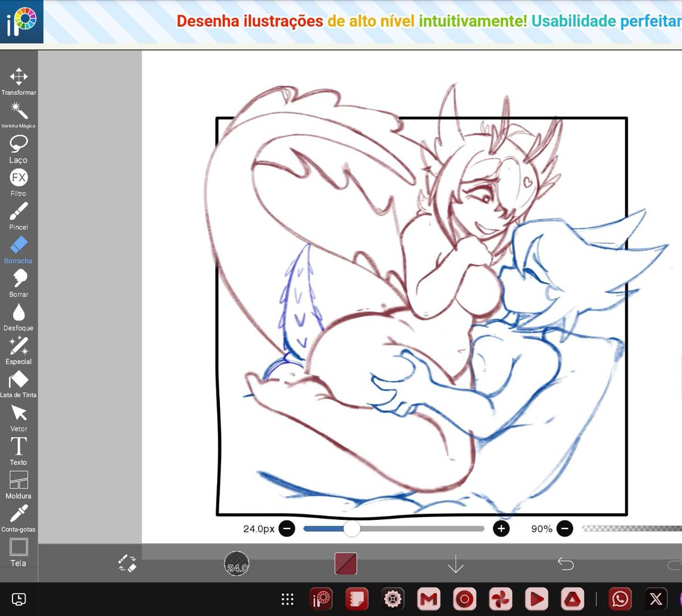Open the ibisPaint logo in ad banner
Viewport: 682px width, 616px height.
coord(22,22)
